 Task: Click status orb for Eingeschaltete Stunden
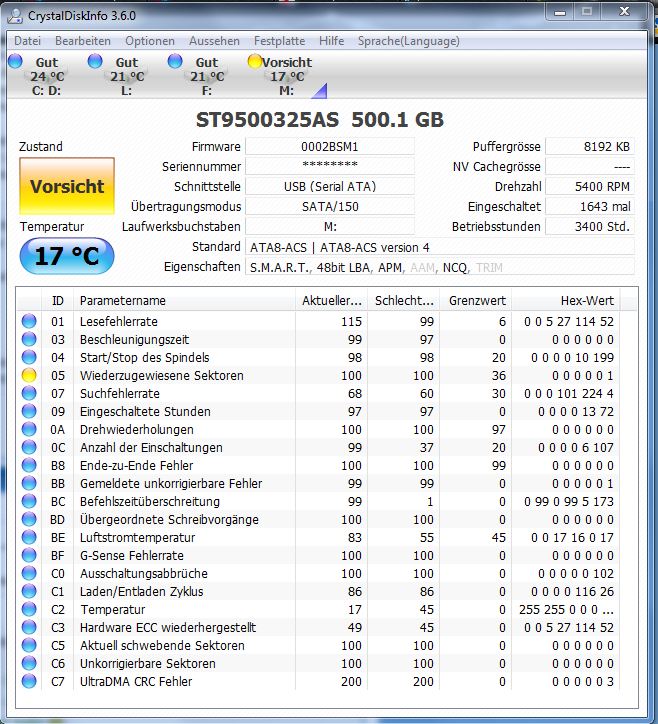tap(29, 411)
